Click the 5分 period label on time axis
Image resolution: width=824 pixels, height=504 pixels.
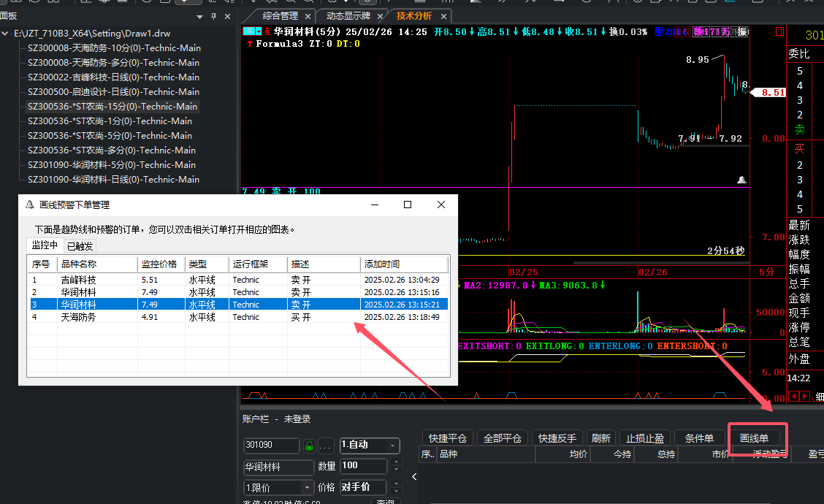point(766,272)
